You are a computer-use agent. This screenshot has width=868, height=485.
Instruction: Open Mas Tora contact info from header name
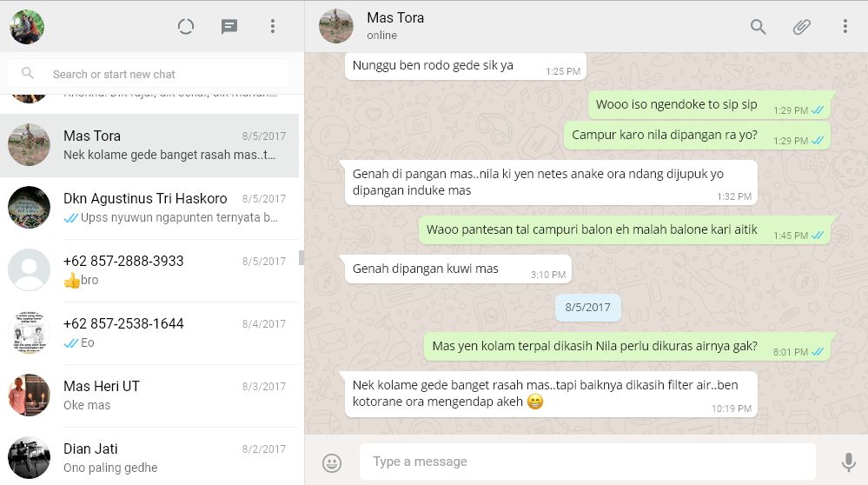[395, 17]
